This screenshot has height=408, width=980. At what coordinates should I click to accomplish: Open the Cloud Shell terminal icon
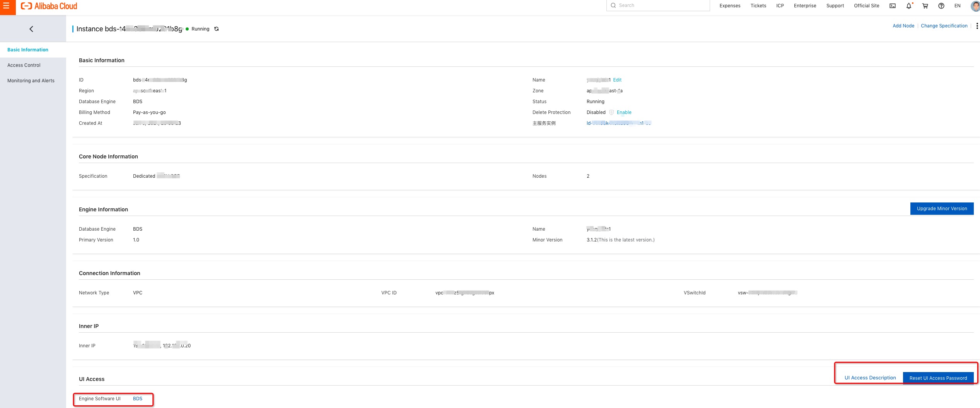(892, 6)
